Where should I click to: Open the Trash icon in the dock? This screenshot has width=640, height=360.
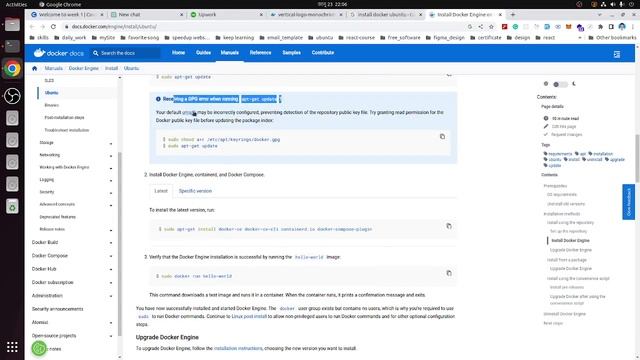point(12,206)
